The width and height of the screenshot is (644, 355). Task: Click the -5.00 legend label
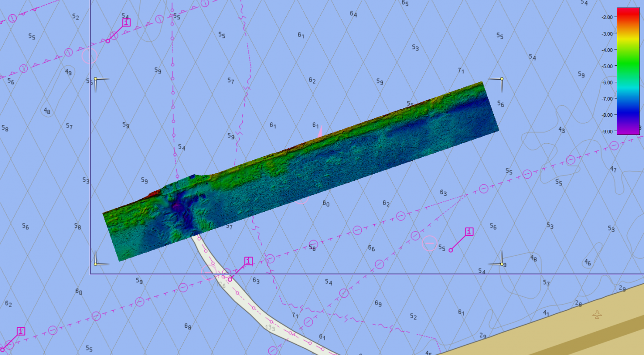click(607, 66)
